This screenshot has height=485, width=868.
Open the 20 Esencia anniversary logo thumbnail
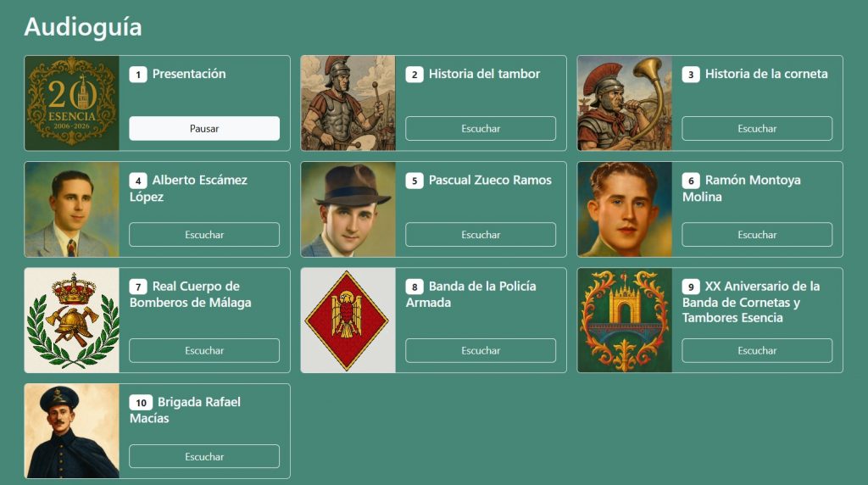[72, 103]
